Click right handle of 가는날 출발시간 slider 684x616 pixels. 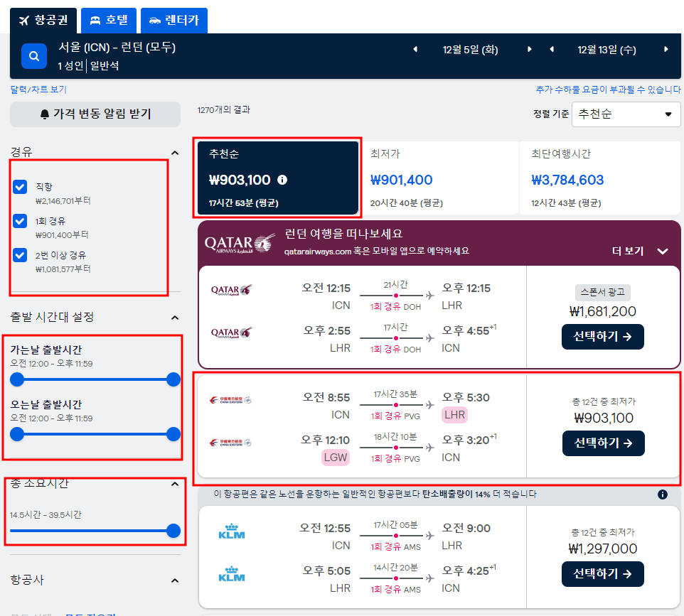173,379
